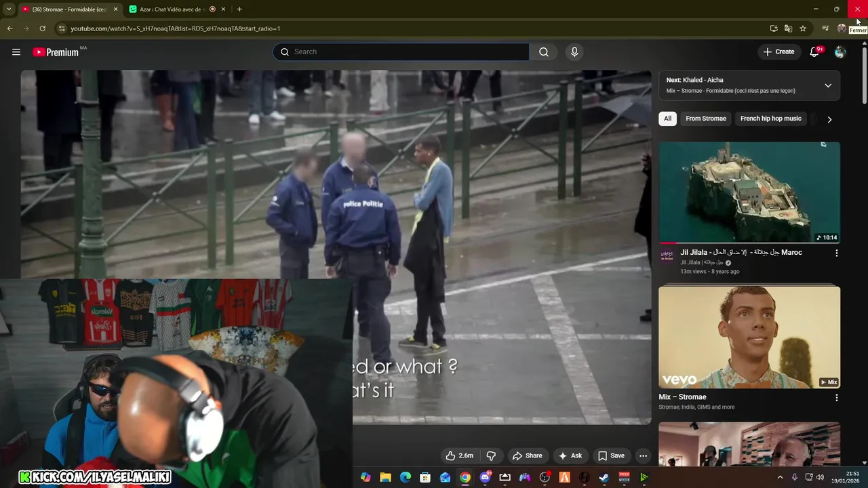Open the YouTube guide hamburger menu
The image size is (868, 488).
pyautogui.click(x=16, y=52)
